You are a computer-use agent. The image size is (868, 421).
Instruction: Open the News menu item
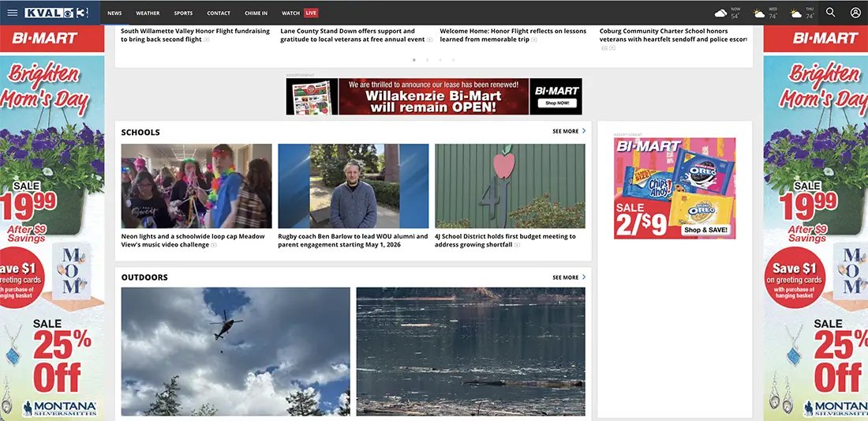114,13
